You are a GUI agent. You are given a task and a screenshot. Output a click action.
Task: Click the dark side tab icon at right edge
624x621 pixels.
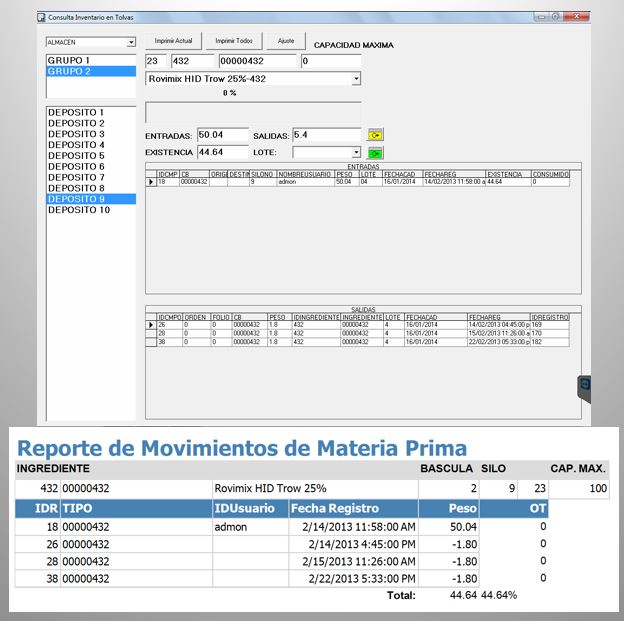(585, 389)
